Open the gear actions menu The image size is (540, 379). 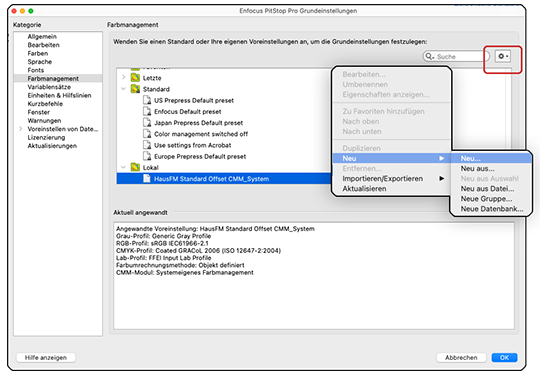click(x=503, y=56)
